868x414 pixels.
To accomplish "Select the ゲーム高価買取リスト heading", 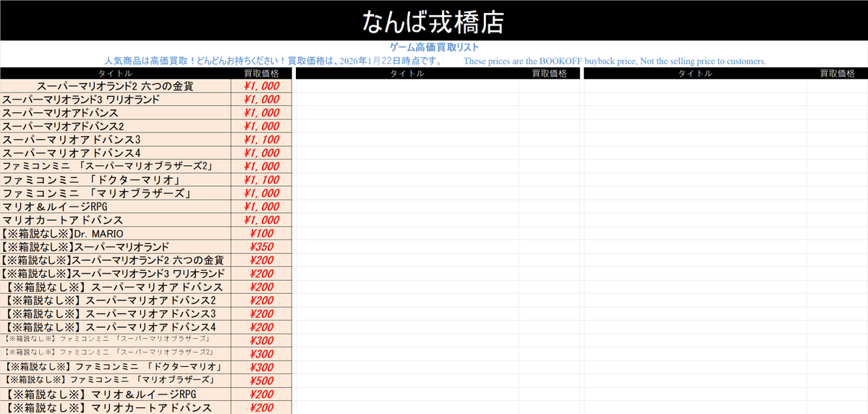I will click(x=434, y=47).
